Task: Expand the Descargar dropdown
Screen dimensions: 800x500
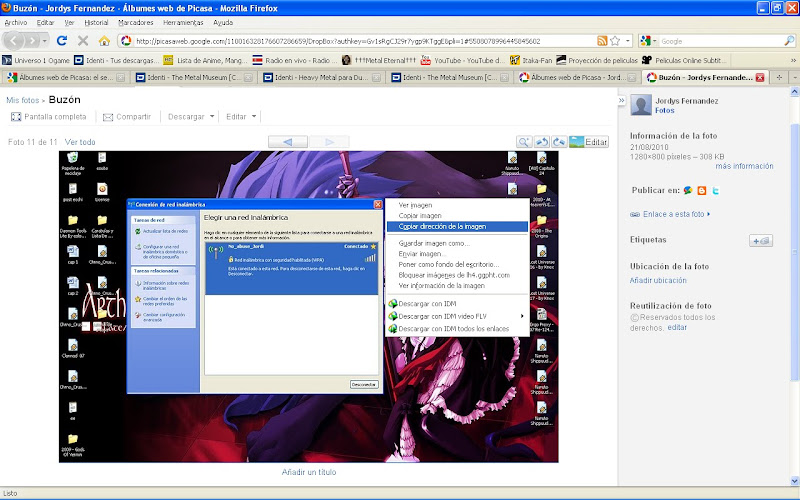Action: coord(212,116)
